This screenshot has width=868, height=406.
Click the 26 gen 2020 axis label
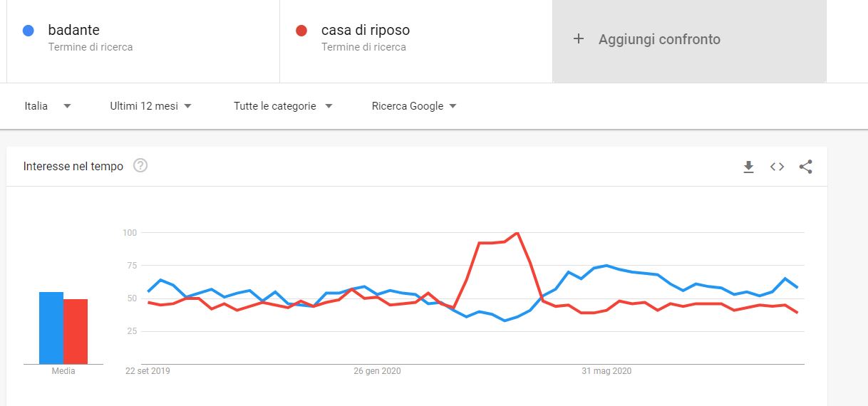tap(377, 371)
